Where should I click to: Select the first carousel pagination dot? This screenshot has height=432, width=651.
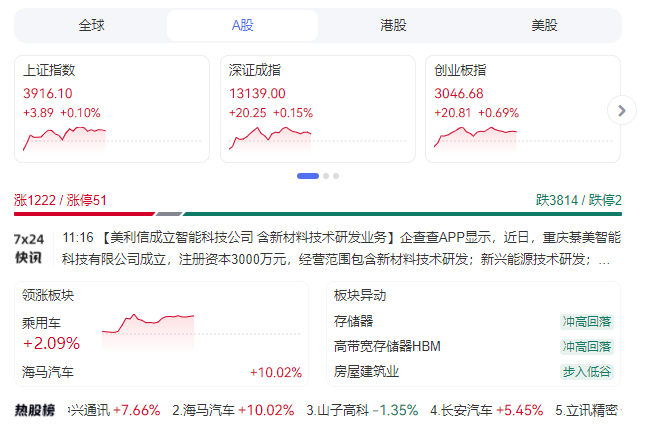[x=308, y=176]
